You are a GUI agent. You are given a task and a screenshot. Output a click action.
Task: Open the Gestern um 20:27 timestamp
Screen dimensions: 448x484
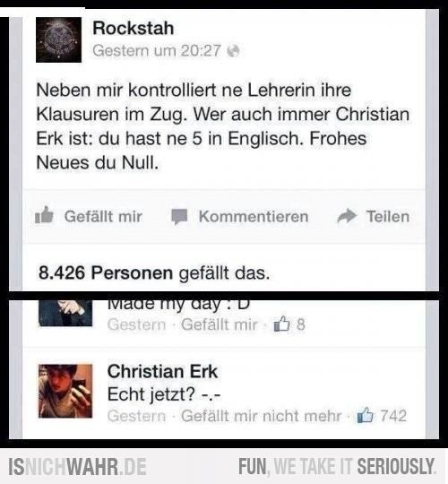point(157,50)
